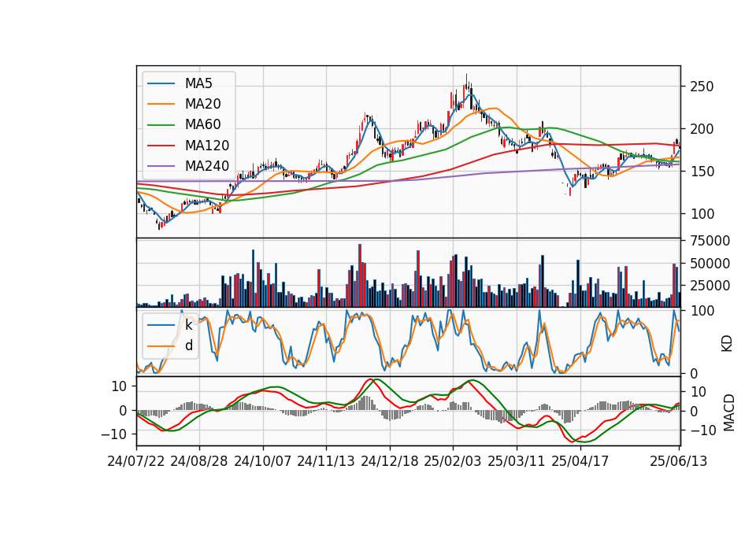Click the MA240 legend label

click(x=207, y=166)
